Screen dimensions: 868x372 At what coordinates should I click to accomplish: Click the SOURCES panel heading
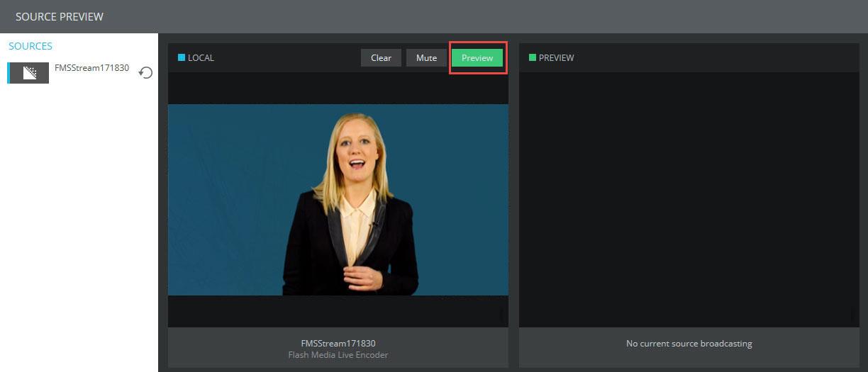point(30,46)
